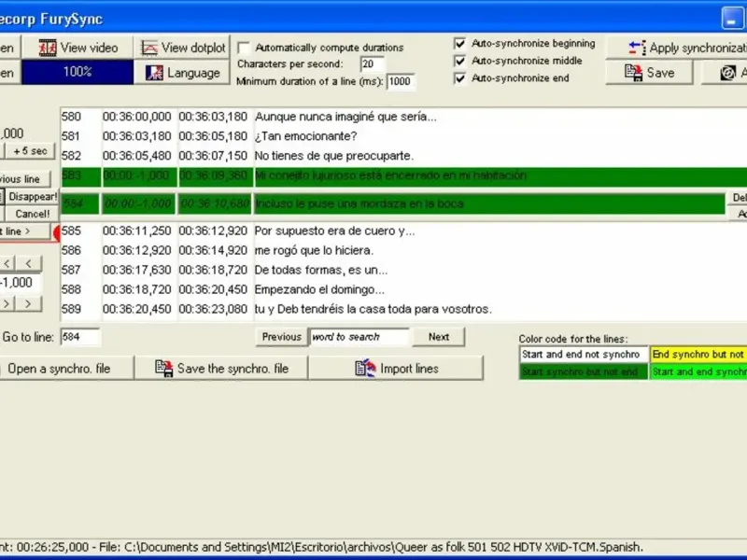747x560 pixels.
Task: Click the Save floppy disk icon
Action: (x=634, y=73)
